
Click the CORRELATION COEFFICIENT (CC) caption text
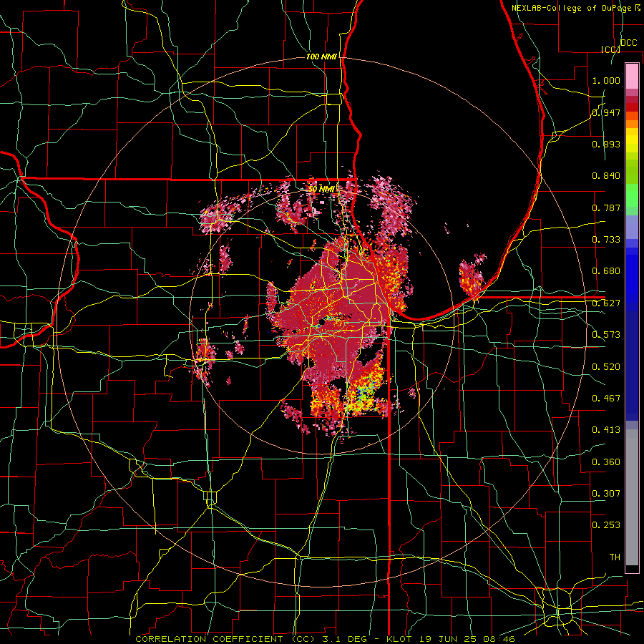pos(225,639)
